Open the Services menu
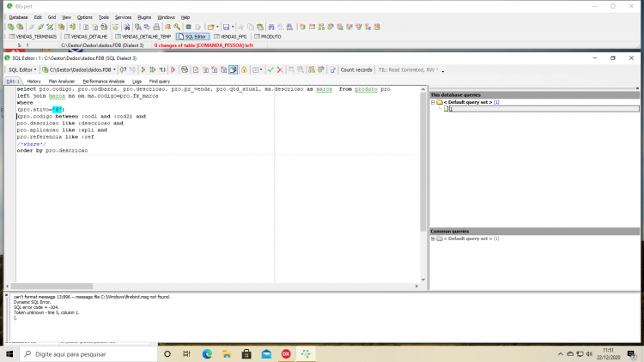644x362 pixels. click(123, 17)
